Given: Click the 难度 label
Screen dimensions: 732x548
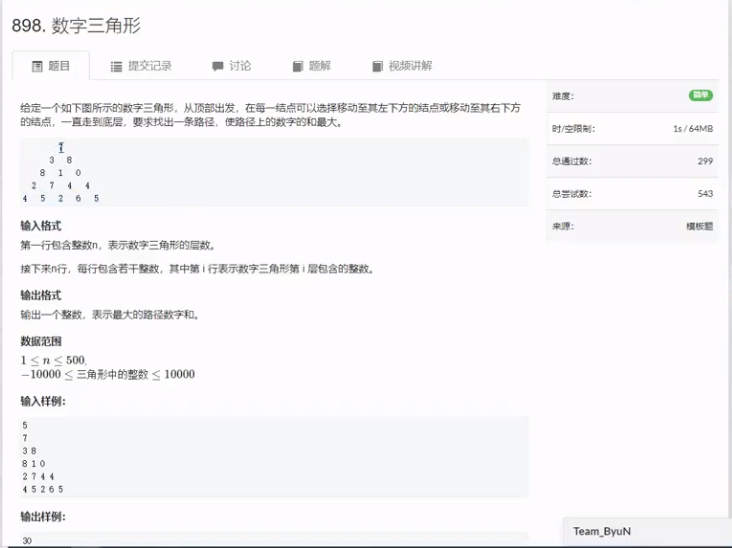Looking at the screenshot, I should [563, 96].
